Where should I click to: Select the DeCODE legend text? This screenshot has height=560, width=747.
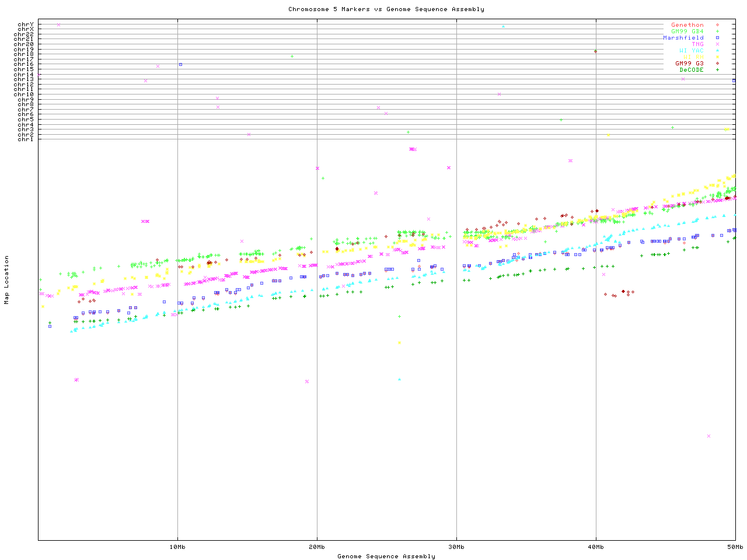691,70
